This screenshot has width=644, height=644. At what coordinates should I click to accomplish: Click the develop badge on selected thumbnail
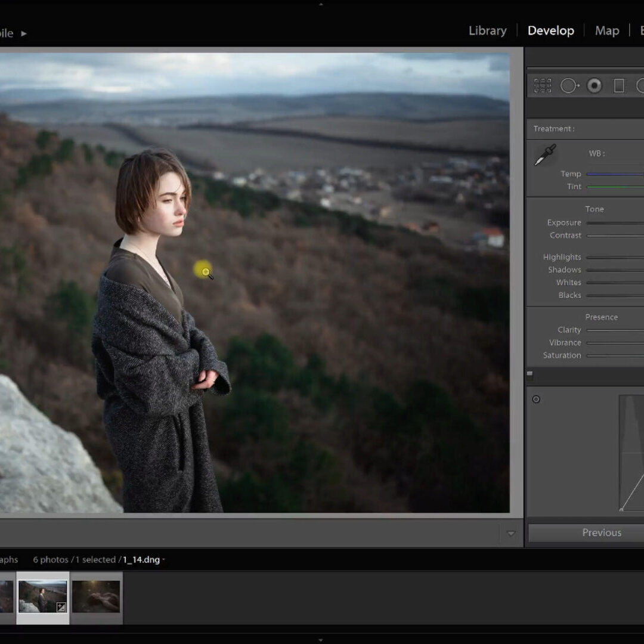coord(61,607)
